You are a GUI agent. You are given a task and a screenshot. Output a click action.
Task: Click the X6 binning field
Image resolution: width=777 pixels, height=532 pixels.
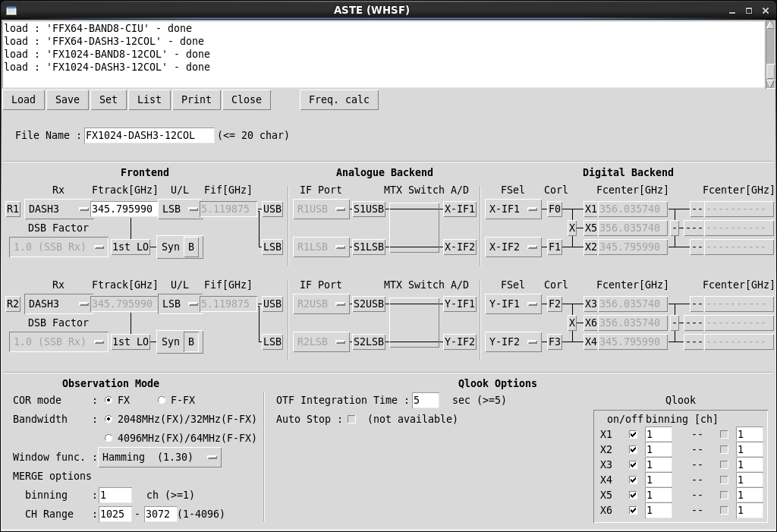(x=659, y=510)
